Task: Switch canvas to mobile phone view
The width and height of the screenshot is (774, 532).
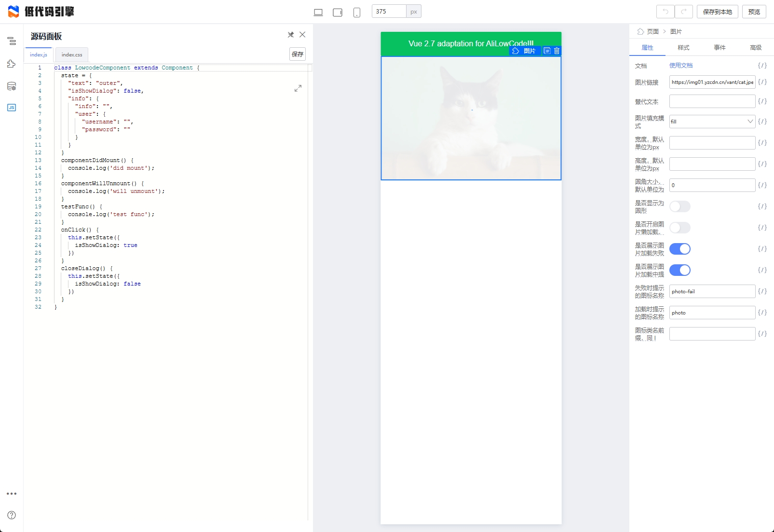Action: click(357, 12)
